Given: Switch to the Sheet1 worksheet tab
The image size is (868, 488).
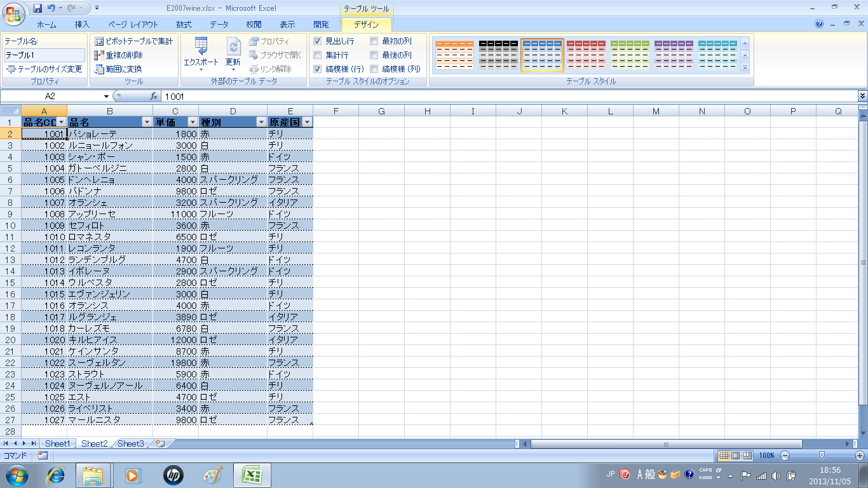Looking at the screenshot, I should point(57,444).
